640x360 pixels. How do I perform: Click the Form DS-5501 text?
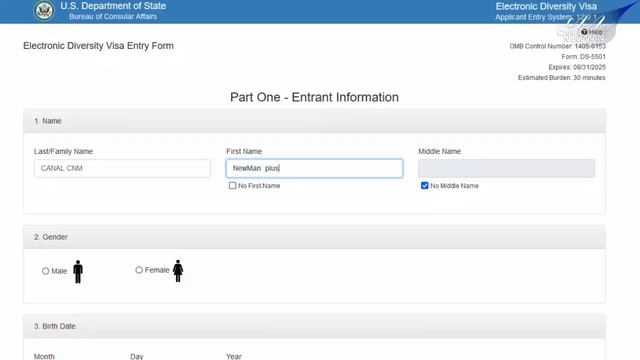pos(583,57)
